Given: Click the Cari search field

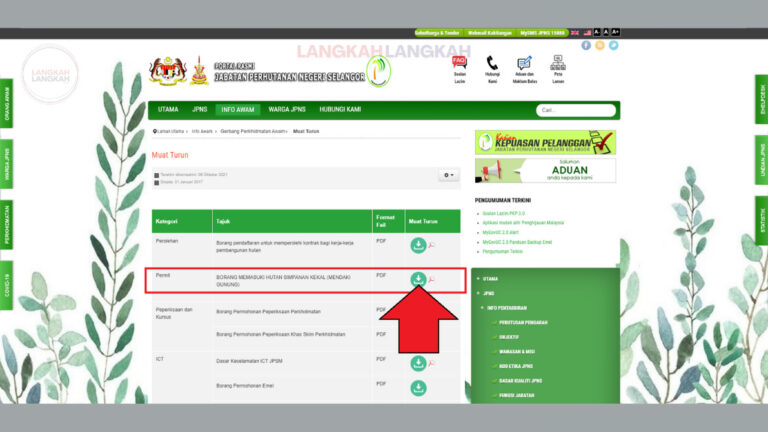Looking at the screenshot, I should click(x=576, y=110).
